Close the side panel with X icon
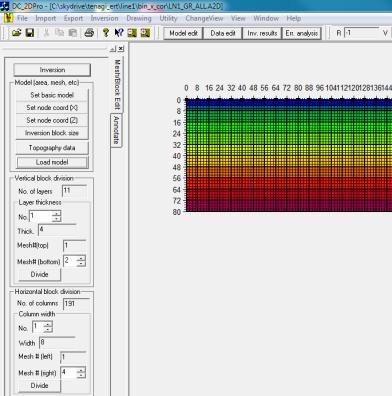 (121, 49)
